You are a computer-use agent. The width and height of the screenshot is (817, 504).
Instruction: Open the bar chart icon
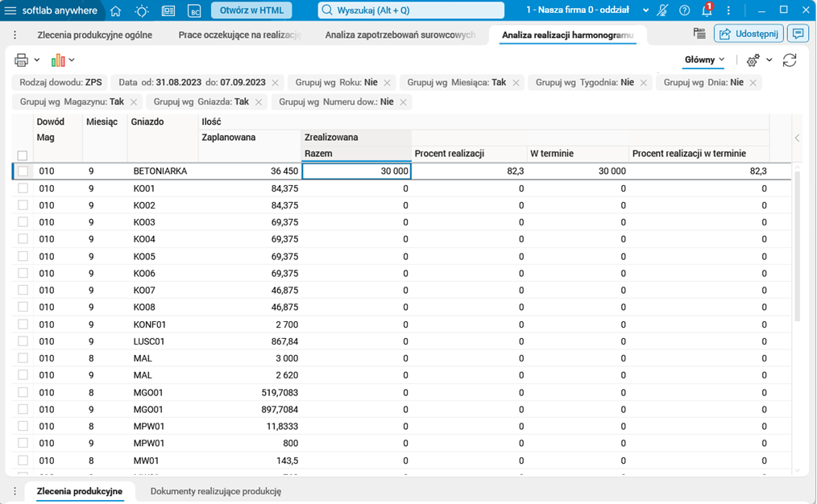point(58,60)
